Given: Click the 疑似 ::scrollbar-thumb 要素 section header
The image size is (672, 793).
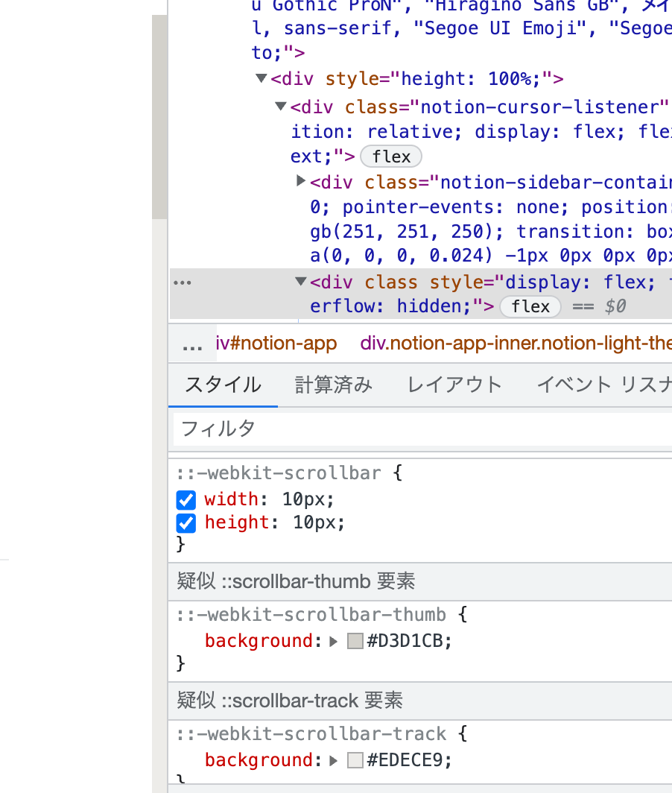Looking at the screenshot, I should pos(420,581).
